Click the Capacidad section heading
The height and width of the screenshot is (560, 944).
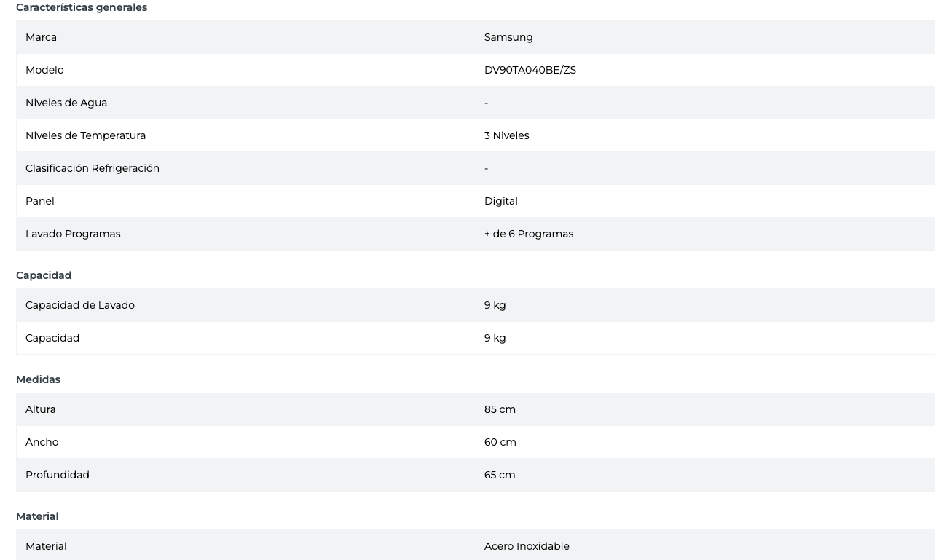pyautogui.click(x=44, y=275)
